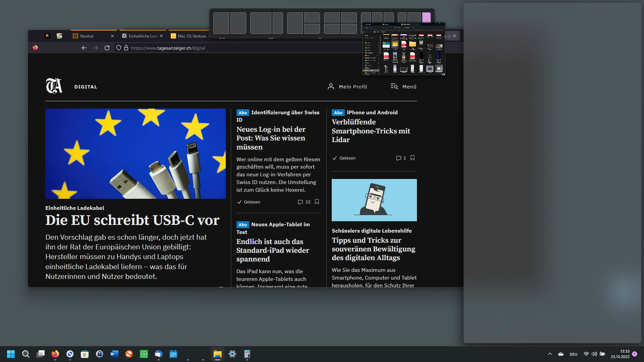The width and height of the screenshot is (644, 362).
Task: Click the Schüsslers digitale Lebenshilfe kicker text
Action: coord(372,231)
